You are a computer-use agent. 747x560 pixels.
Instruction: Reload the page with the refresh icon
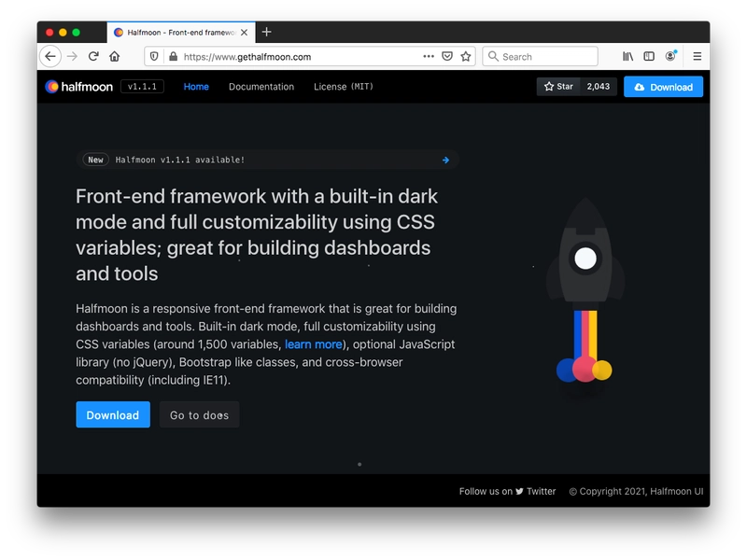click(x=93, y=57)
